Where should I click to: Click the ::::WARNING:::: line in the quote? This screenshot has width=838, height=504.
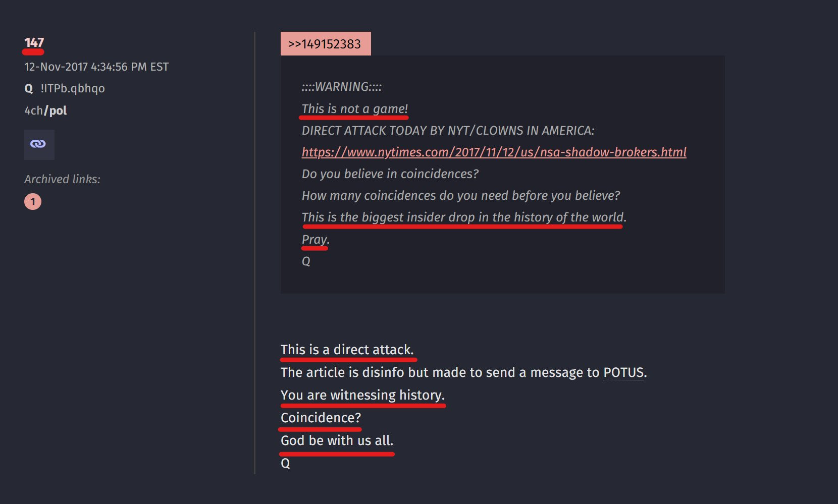tap(341, 87)
